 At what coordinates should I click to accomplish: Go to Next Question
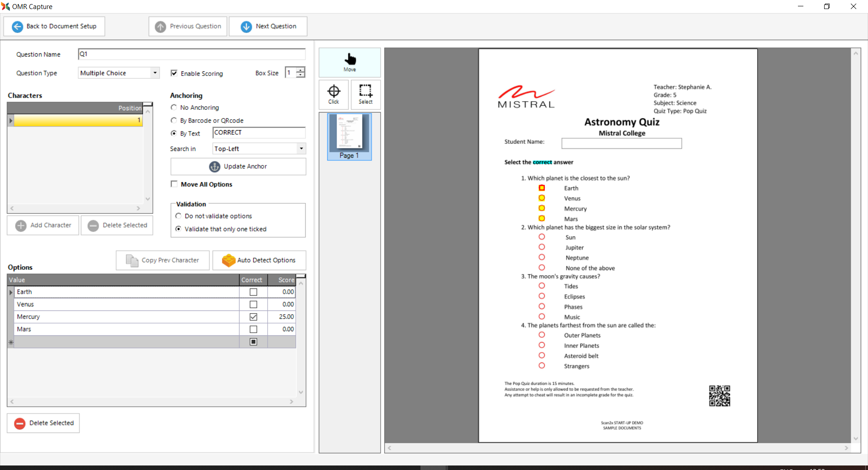pyautogui.click(x=268, y=26)
